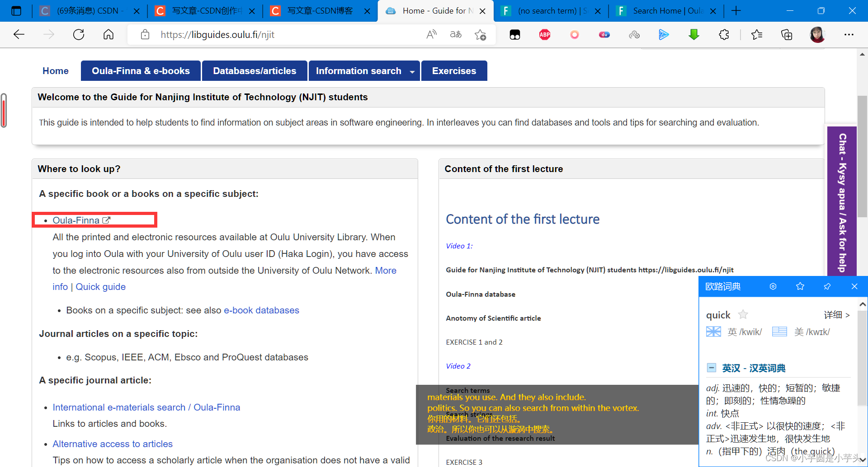Open the translate page icon
Viewport: 868px width, 467px height.
[456, 35]
